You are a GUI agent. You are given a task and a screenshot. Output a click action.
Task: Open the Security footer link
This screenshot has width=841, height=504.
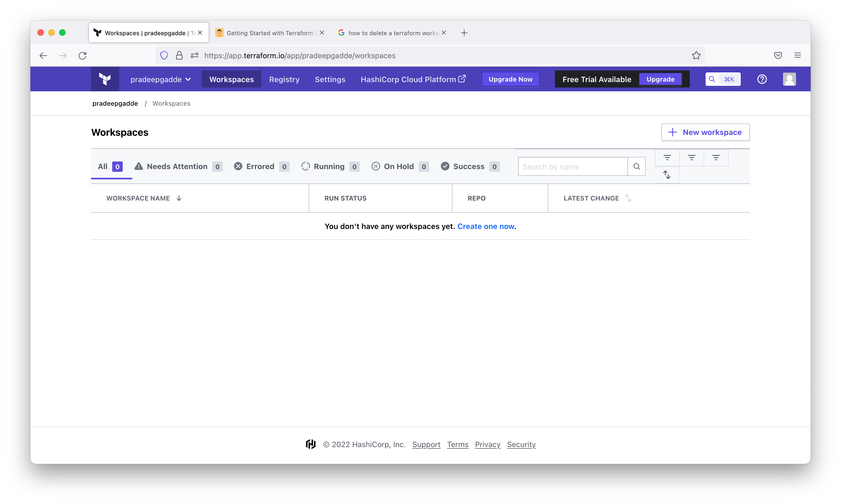pyautogui.click(x=521, y=444)
